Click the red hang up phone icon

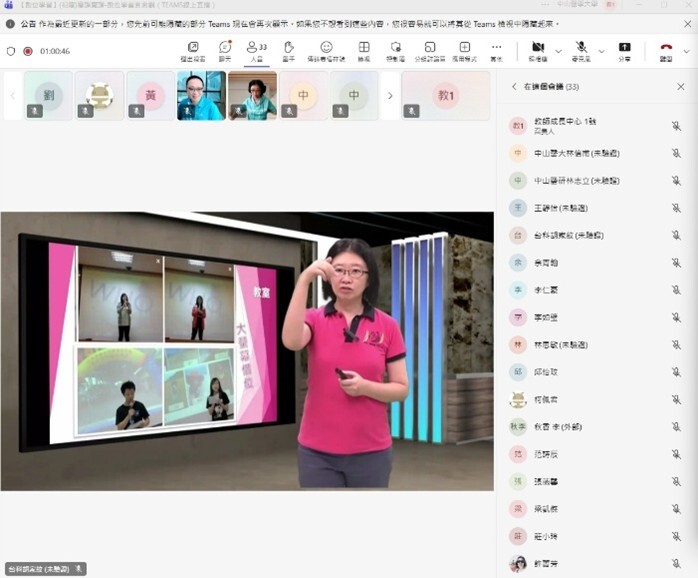666,49
